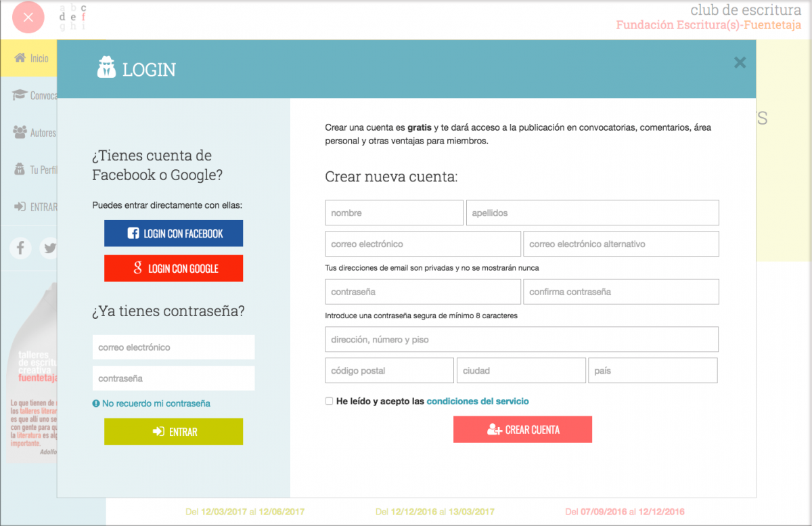Viewport: 812px width, 526px height.
Task: Select Tu Perfil in the sidebar
Action: (35, 170)
